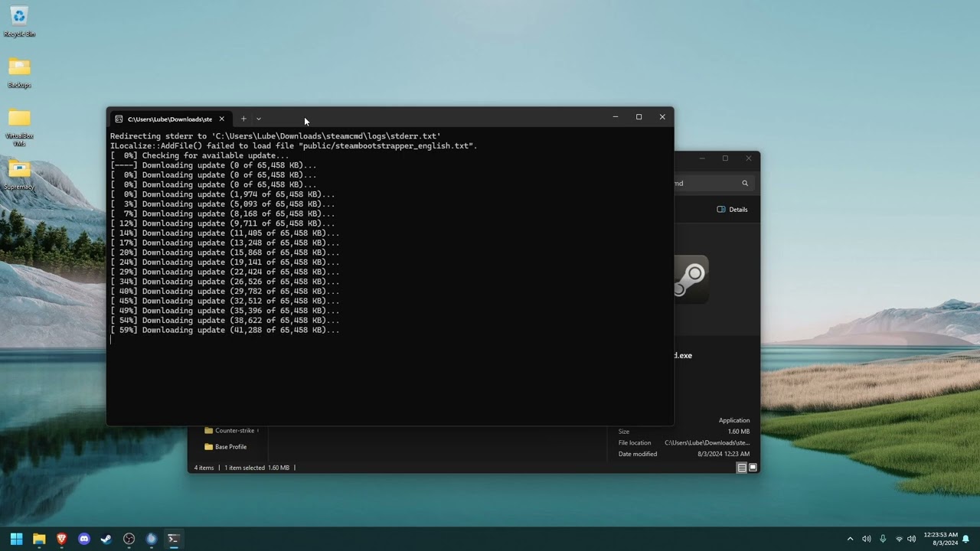Screen dimensions: 980x551
Task: Open File Explorer from the taskbar
Action: pyautogui.click(x=39, y=539)
